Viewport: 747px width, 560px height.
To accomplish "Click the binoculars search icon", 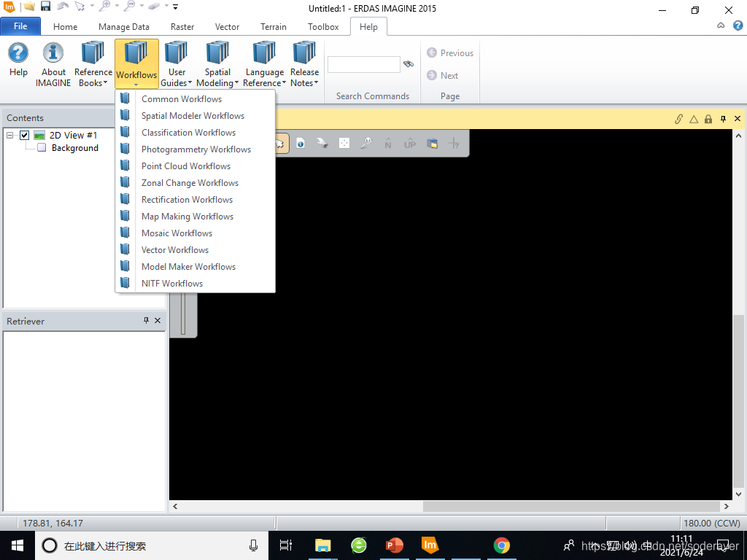I will point(409,64).
